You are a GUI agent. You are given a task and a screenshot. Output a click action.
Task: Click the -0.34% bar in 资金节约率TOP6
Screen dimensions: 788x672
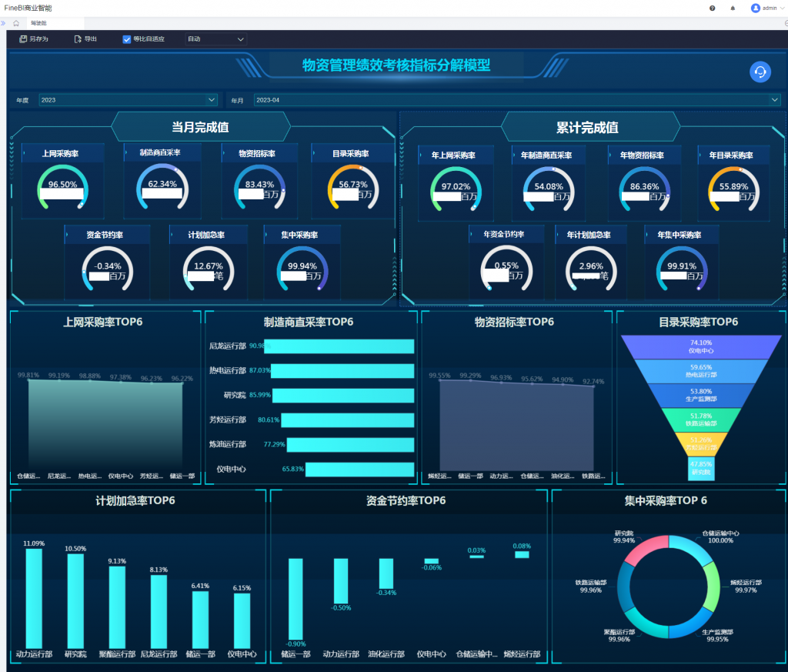click(x=386, y=573)
